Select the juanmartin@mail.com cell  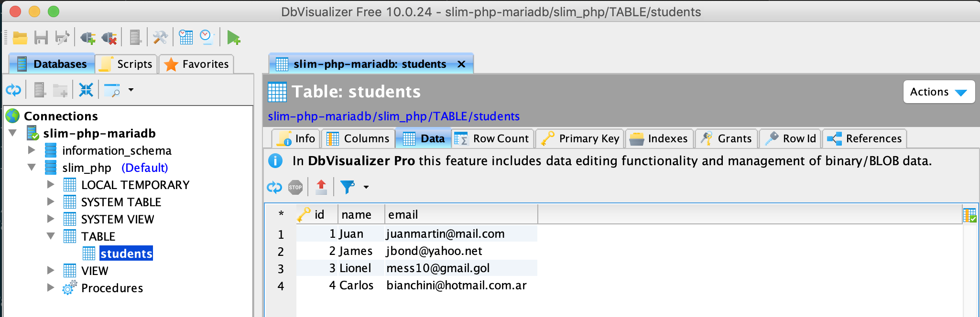461,233
